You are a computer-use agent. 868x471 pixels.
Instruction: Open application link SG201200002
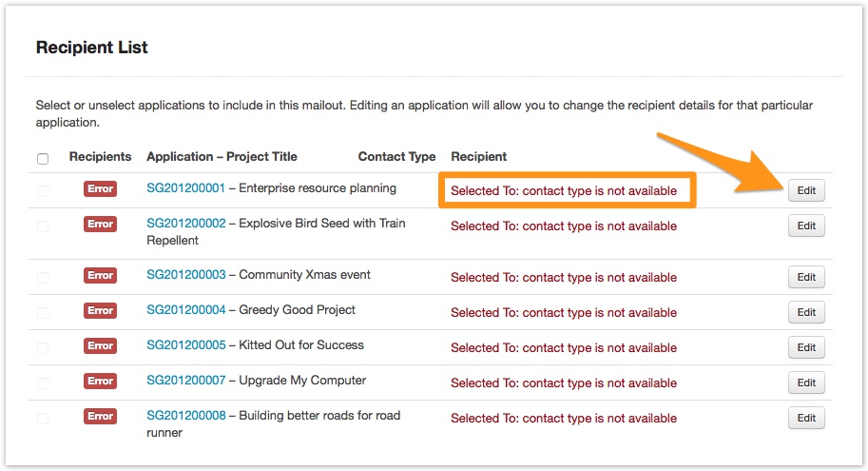point(185,224)
